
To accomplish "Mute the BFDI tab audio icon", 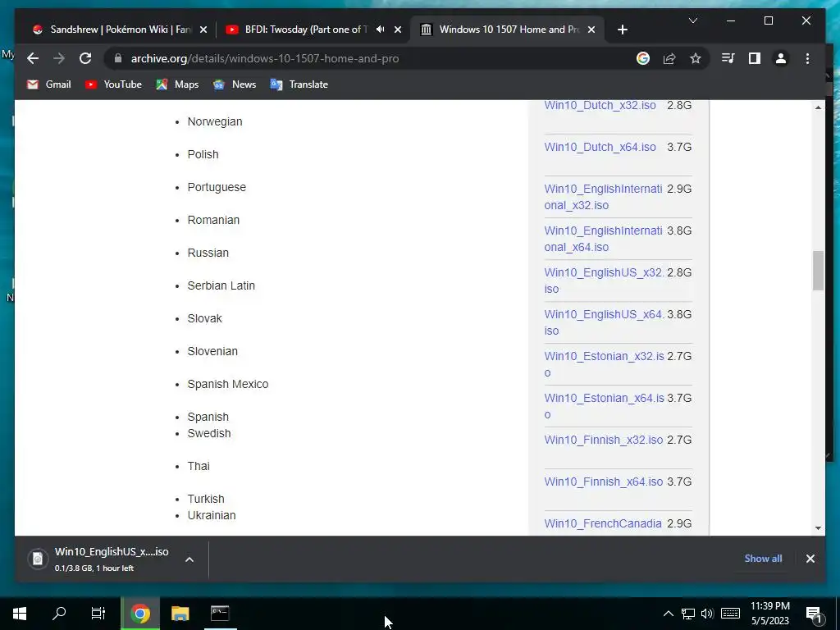I will click(x=380, y=30).
